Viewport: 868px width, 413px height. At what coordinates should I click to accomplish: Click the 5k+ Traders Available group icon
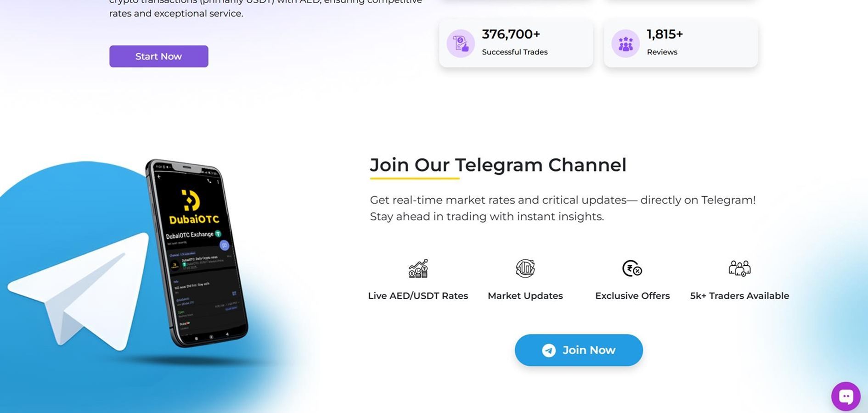(739, 268)
